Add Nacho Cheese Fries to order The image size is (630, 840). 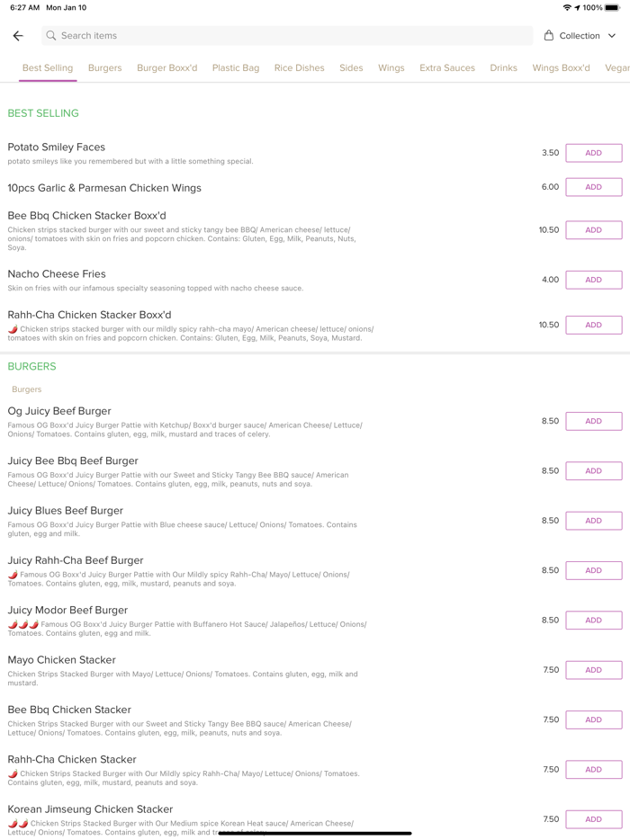[x=593, y=280]
